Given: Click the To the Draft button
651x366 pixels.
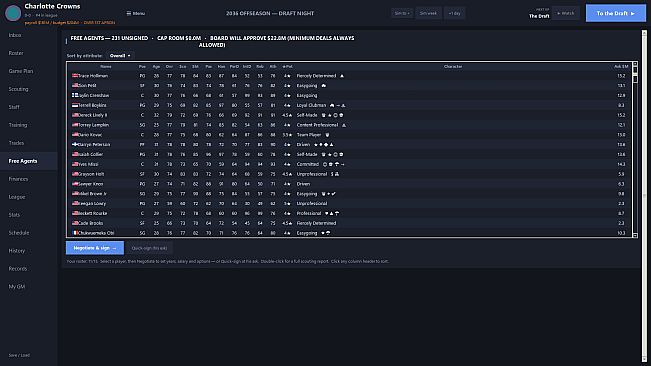Looking at the screenshot, I should pos(616,13).
